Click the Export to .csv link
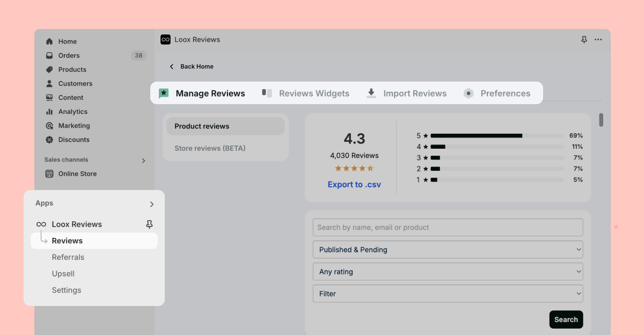The width and height of the screenshot is (644, 335). coord(354,185)
